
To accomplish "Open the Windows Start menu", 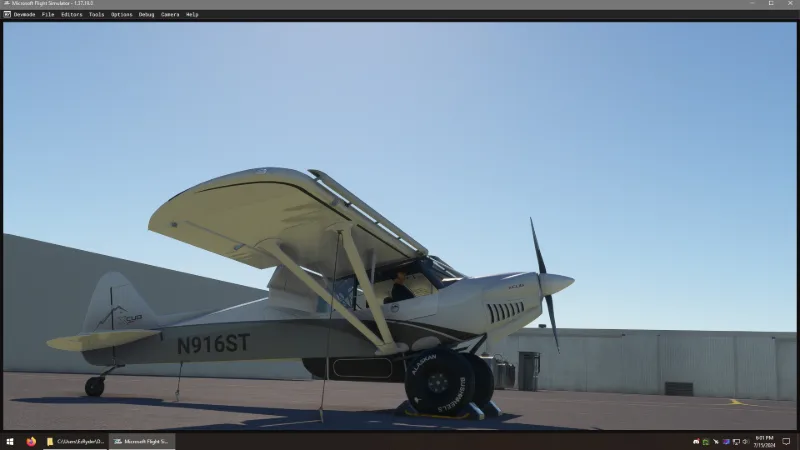I will (10, 441).
